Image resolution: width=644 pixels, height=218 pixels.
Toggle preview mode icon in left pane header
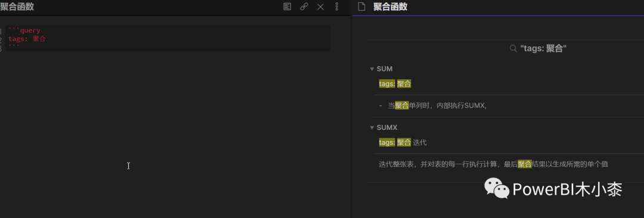pos(287,7)
